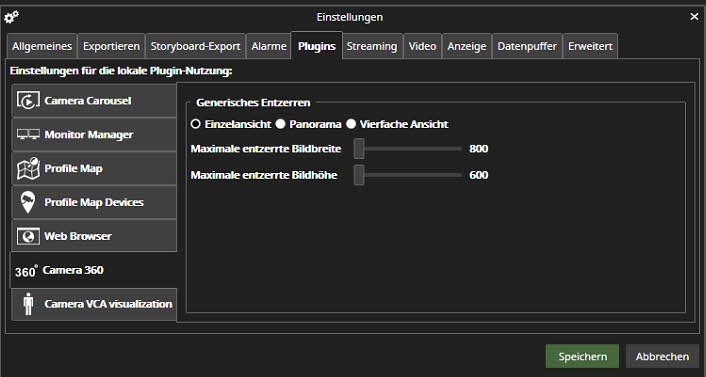Open Profile Map Devices plugin settings
Screen dimensions: 706x377
click(94, 202)
